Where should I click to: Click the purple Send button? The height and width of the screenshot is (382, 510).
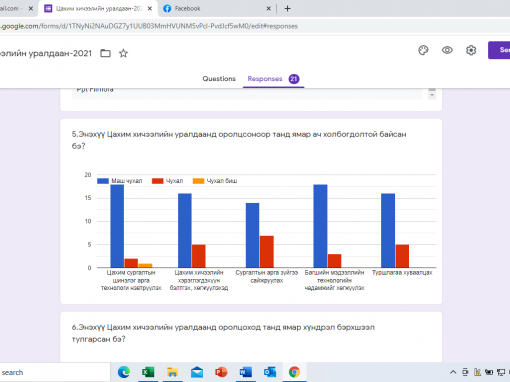coord(499,50)
